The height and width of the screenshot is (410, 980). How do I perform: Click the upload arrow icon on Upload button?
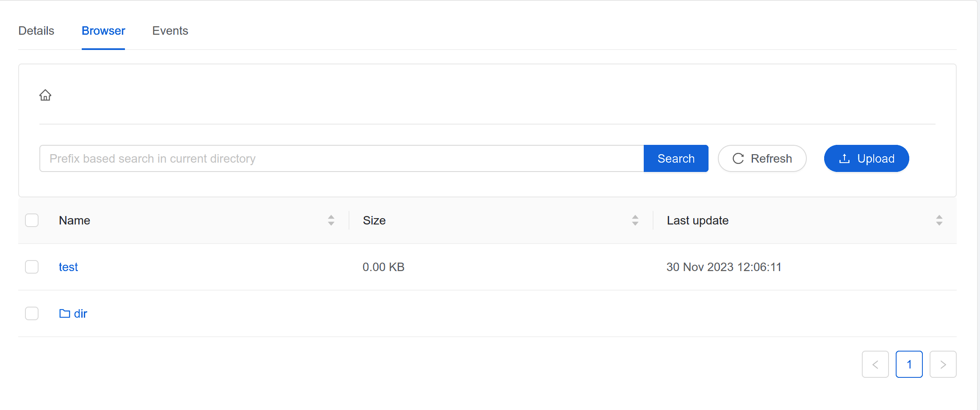[x=844, y=158]
